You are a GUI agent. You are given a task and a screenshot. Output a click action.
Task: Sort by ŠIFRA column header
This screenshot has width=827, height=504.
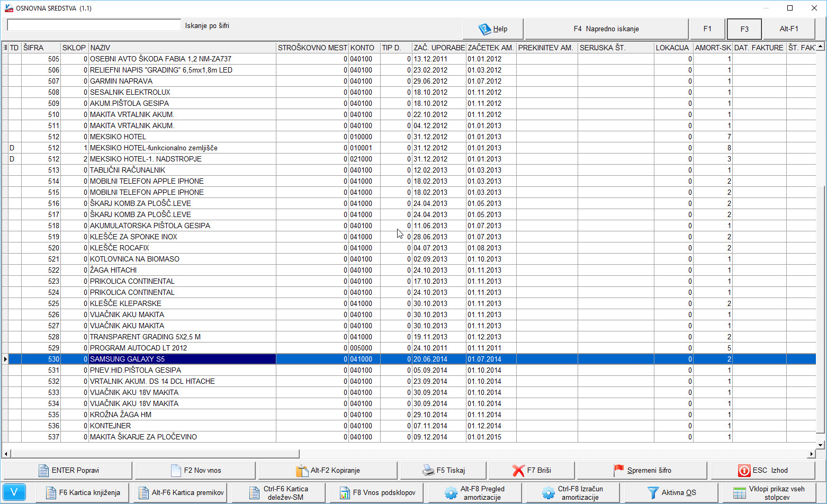[x=41, y=48]
